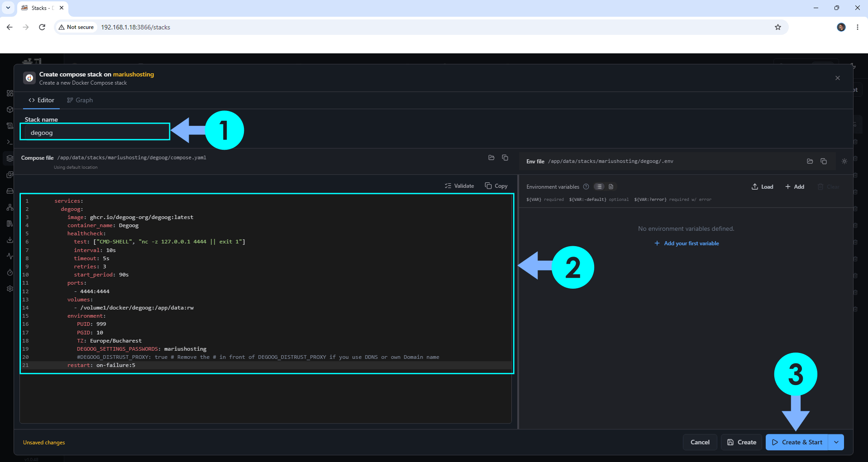868x462 pixels.
Task: Click into the empty area of the compose code editor
Action: point(266,398)
